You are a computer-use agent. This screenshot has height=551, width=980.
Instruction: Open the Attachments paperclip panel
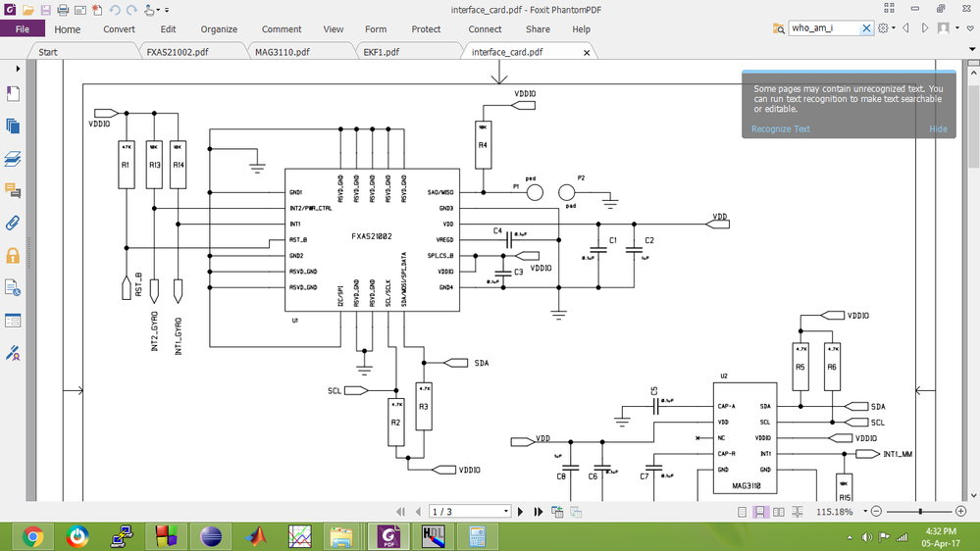tap(13, 223)
